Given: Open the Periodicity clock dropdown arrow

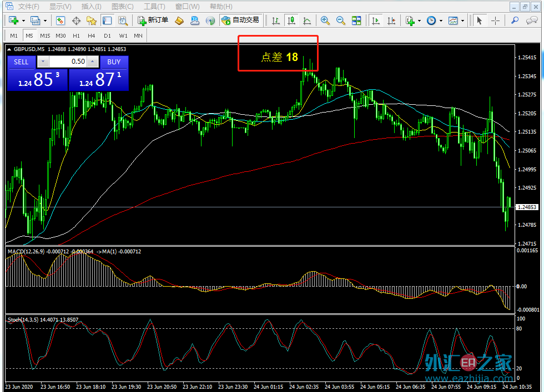Looking at the screenshot, I should pyautogui.click(x=441, y=21).
